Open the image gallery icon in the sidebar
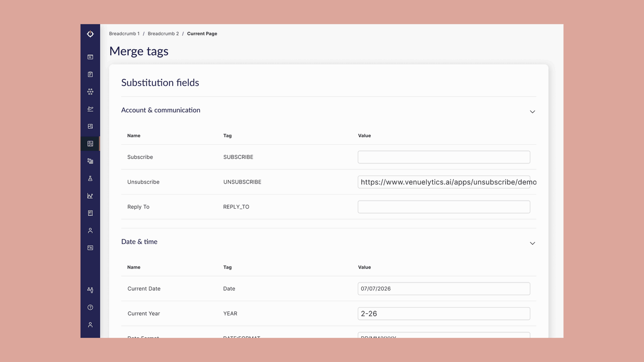This screenshot has width=644, height=362. [x=90, y=126]
